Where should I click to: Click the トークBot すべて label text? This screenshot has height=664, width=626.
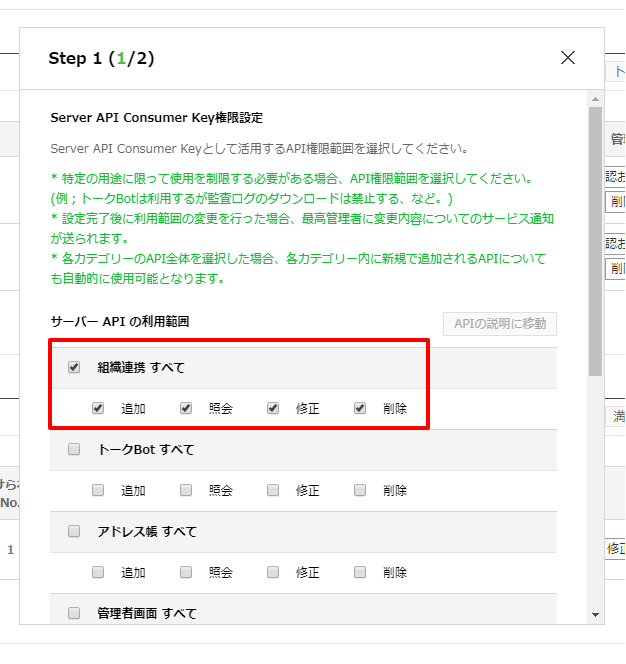coord(146,449)
